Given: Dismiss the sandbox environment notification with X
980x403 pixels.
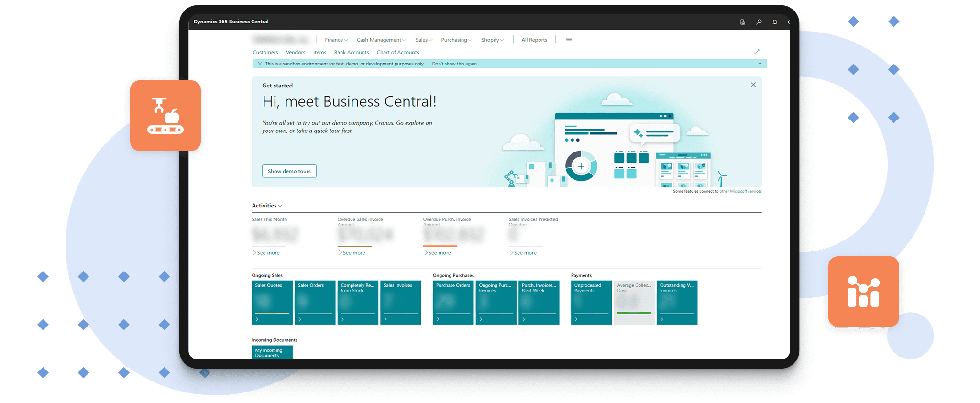Looking at the screenshot, I should pos(260,64).
